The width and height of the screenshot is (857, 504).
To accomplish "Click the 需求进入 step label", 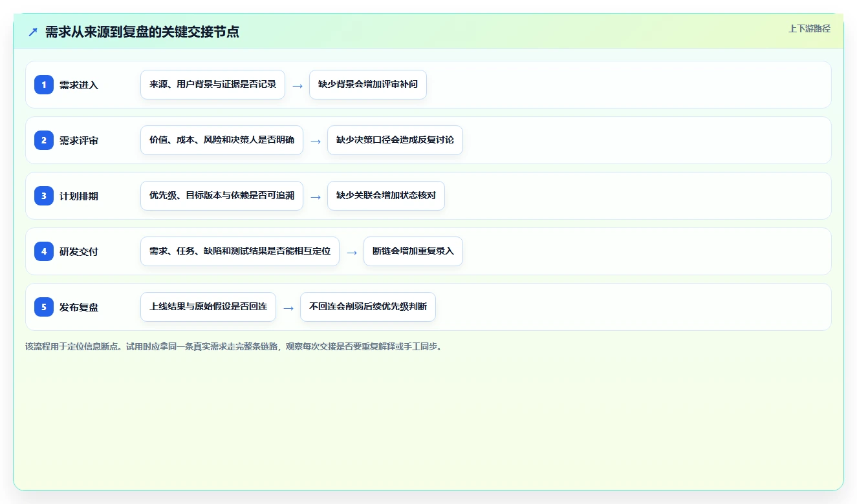I will tap(79, 85).
